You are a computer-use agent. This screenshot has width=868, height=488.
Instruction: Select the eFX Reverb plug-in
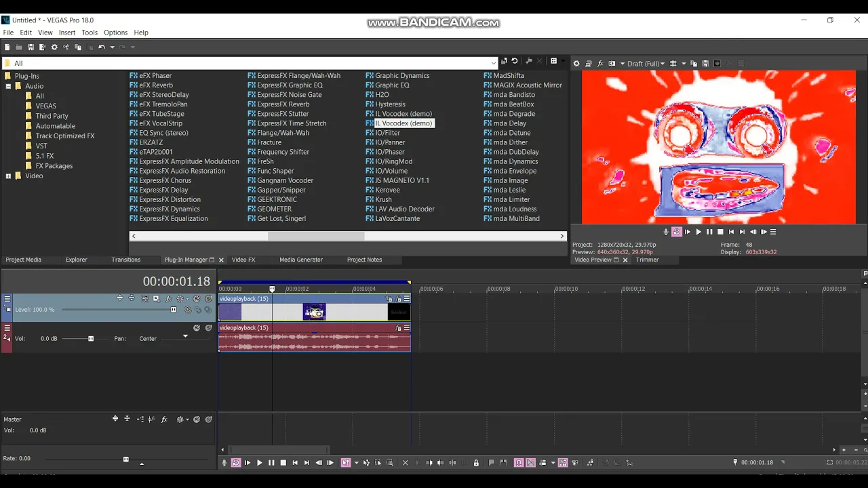[156, 85]
